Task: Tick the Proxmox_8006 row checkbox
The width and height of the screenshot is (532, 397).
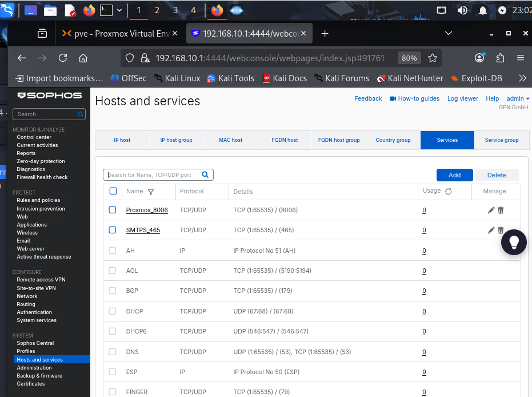Action: click(x=113, y=210)
